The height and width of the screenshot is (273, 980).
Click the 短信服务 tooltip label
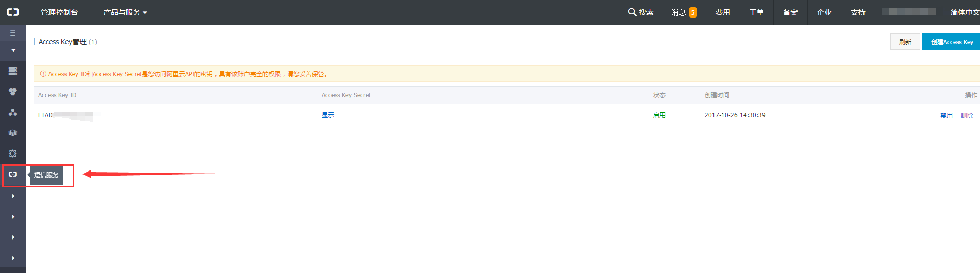coord(46,175)
